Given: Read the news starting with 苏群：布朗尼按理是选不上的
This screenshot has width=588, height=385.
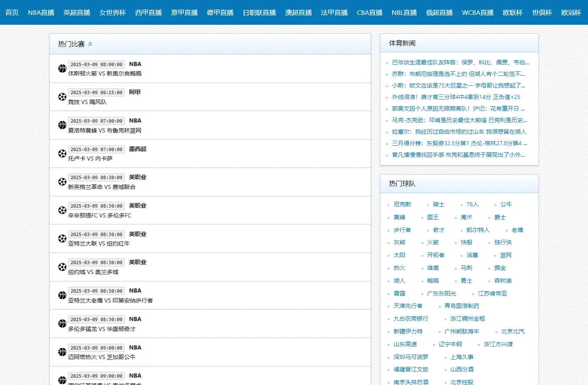Looking at the screenshot, I should (x=458, y=74).
